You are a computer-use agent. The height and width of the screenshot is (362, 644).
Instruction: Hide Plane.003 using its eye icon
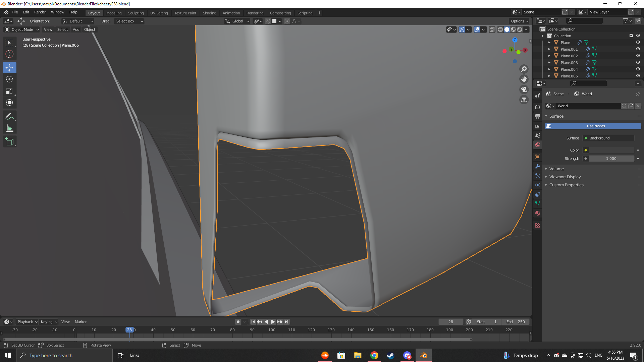click(x=638, y=63)
